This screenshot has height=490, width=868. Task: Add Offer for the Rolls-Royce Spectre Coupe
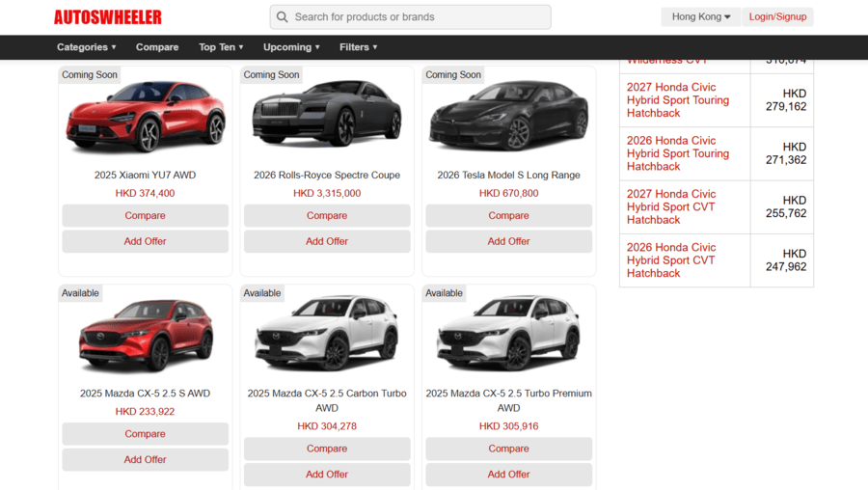click(x=327, y=241)
